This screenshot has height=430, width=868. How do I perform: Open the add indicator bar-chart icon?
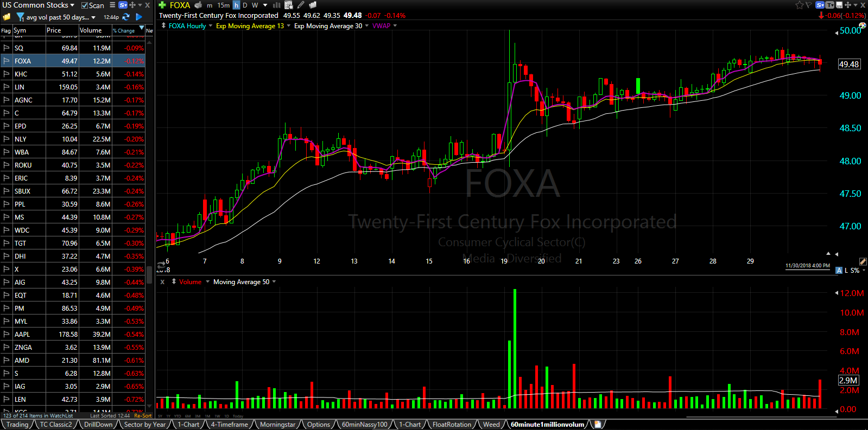point(276,5)
